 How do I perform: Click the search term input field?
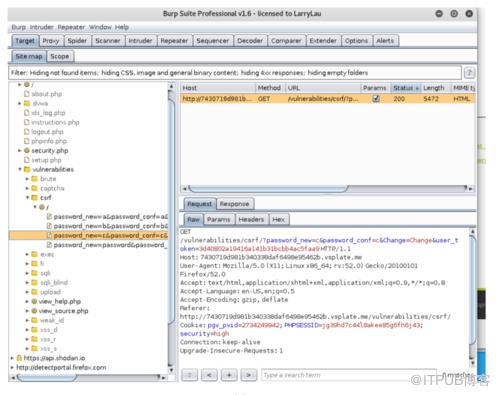pyautogui.click(x=349, y=375)
